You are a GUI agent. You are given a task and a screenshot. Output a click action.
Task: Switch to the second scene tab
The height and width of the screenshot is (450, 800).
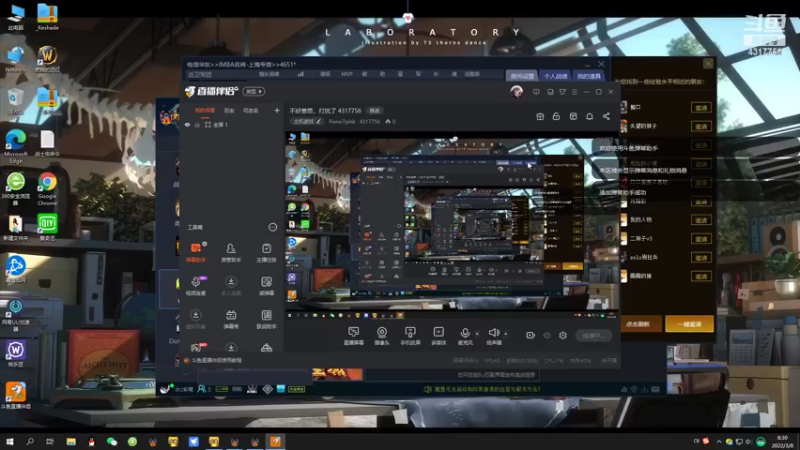pos(229,110)
